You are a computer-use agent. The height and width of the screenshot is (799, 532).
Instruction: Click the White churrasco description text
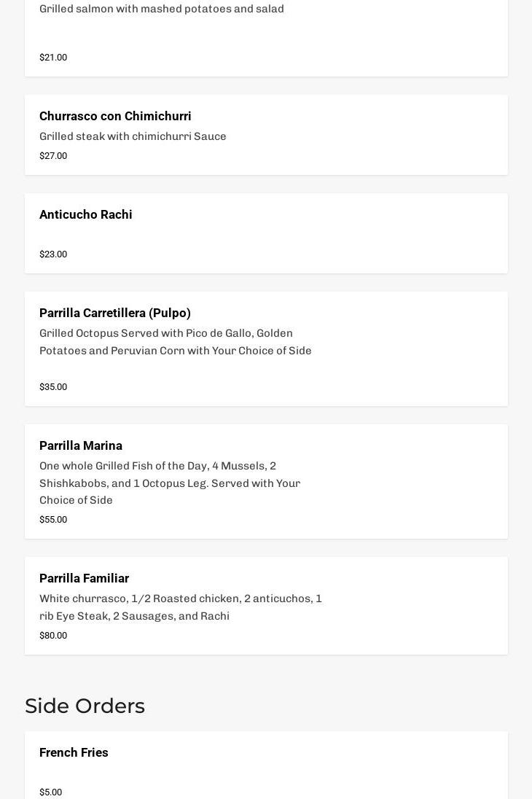coord(181,607)
